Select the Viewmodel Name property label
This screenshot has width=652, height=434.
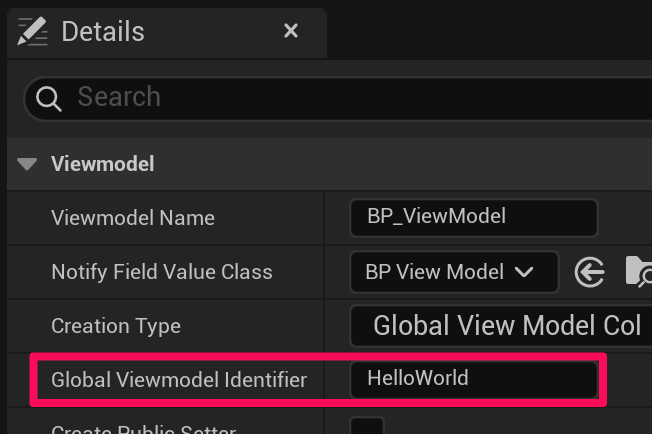(x=133, y=217)
